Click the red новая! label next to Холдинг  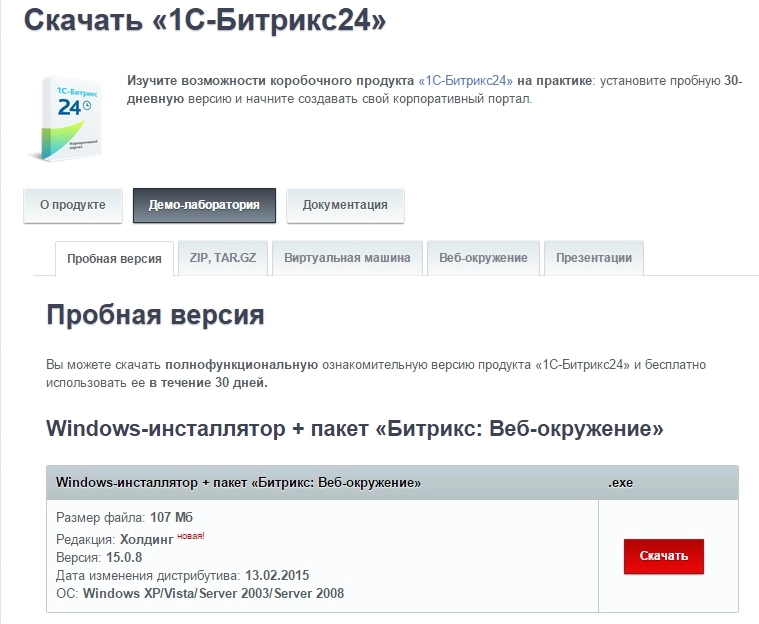(191, 536)
